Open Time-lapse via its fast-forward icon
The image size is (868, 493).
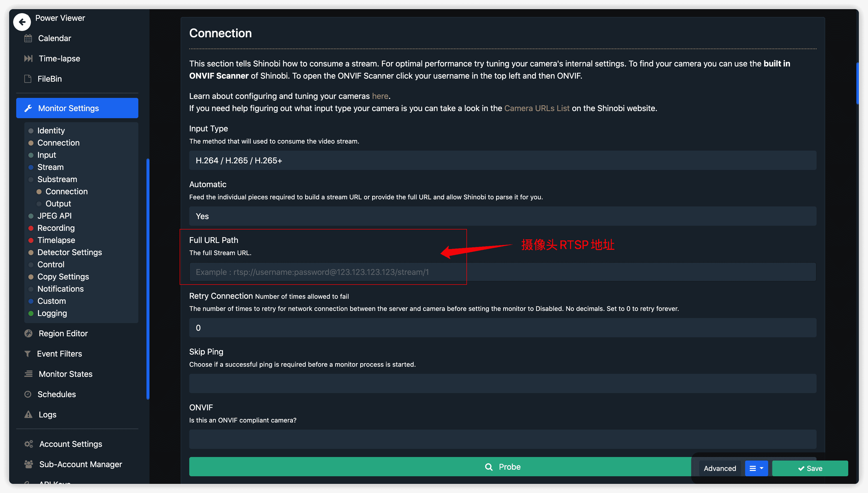point(28,59)
